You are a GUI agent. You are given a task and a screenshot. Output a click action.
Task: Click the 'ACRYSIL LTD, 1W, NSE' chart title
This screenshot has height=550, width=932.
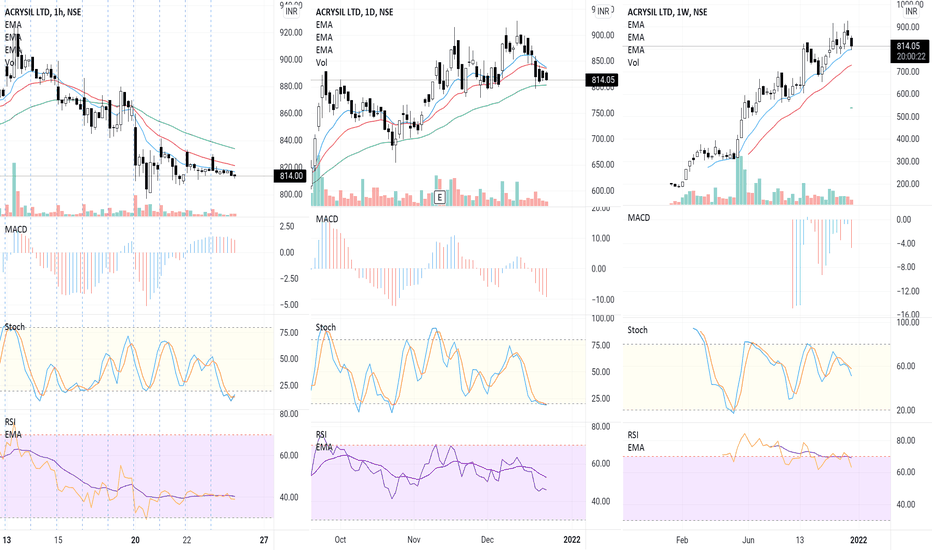pos(667,12)
